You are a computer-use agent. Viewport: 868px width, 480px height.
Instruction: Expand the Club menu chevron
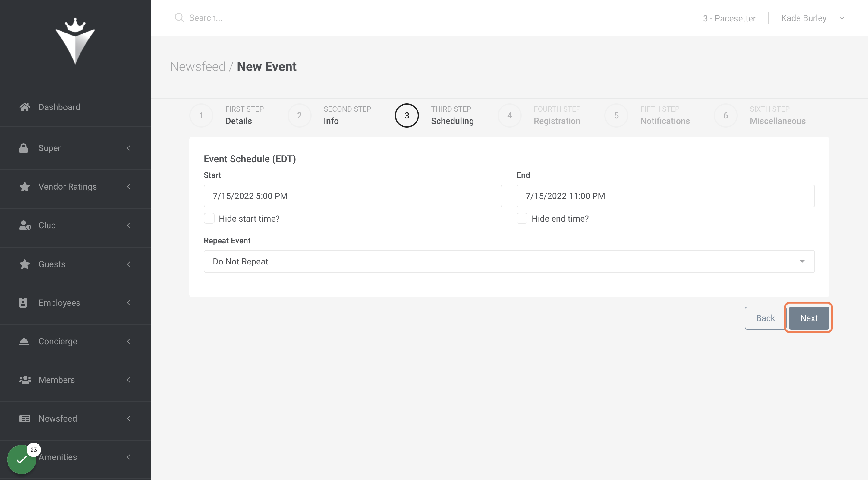128,225
